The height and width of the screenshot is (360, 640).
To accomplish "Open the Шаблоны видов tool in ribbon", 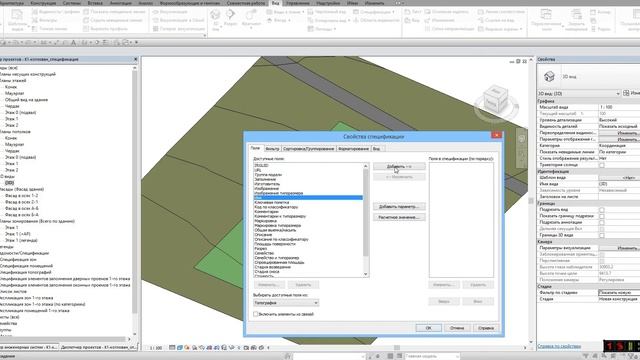I will 17,20.
